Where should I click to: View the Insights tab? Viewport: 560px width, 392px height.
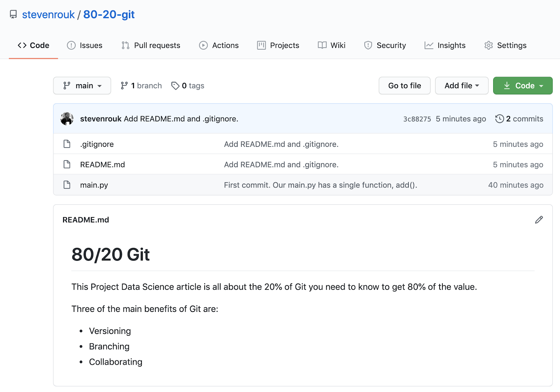click(445, 45)
